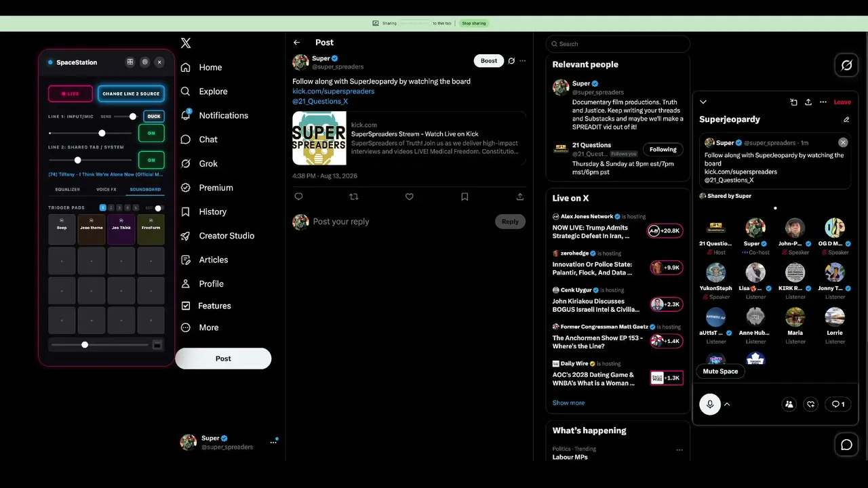The height and width of the screenshot is (488, 868).
Task: Open the Profile person icon
Action: point(186,284)
